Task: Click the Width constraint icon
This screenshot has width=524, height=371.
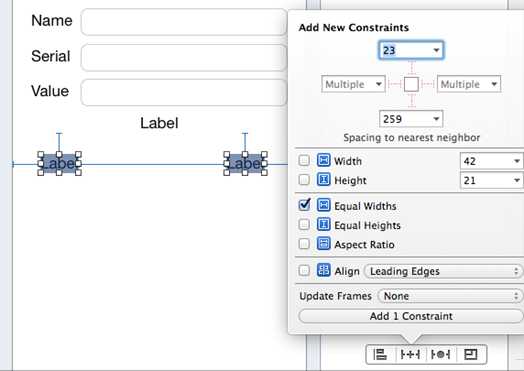Action: pyautogui.click(x=323, y=160)
